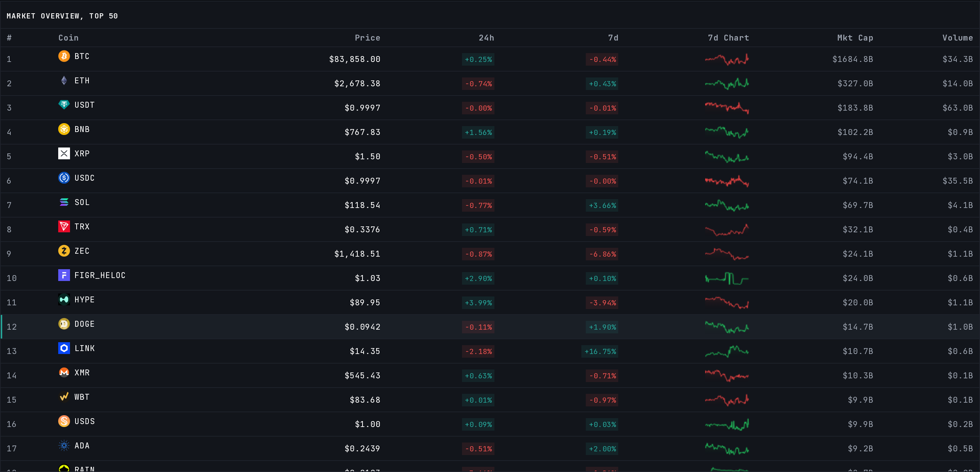
Task: Sort by the Coin column header
Action: pos(69,38)
